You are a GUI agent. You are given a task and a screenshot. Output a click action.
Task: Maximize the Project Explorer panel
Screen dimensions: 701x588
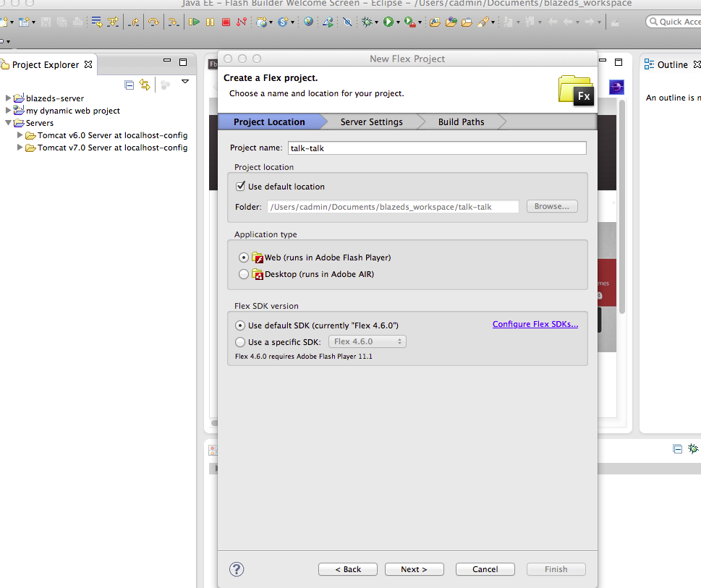tap(183, 62)
